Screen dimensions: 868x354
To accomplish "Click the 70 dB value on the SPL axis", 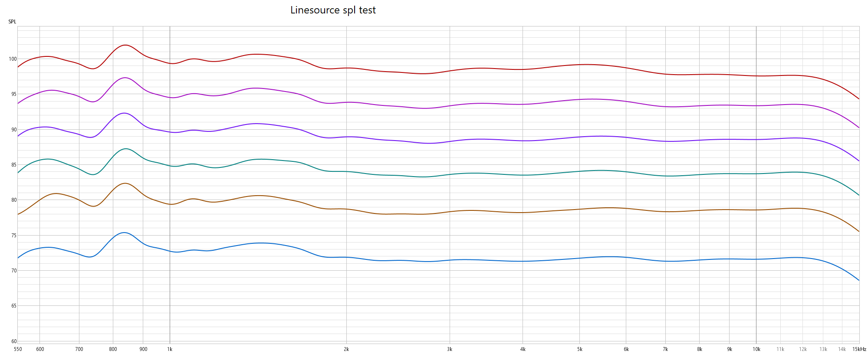I will pos(14,271).
